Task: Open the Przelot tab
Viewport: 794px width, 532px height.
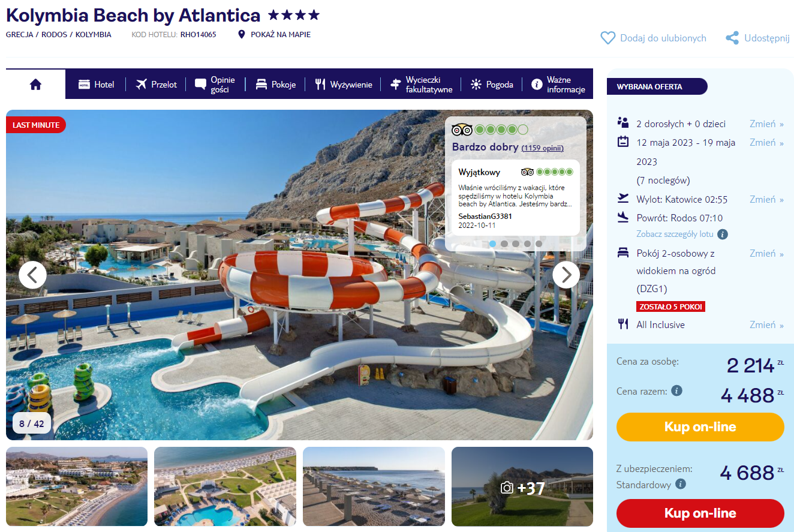Action: click(x=156, y=85)
